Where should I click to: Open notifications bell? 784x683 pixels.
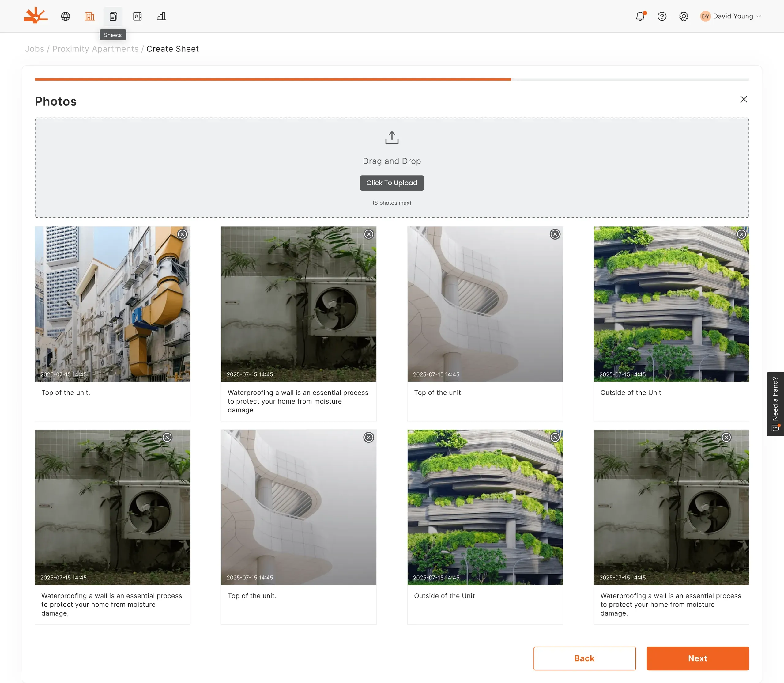[x=640, y=16]
